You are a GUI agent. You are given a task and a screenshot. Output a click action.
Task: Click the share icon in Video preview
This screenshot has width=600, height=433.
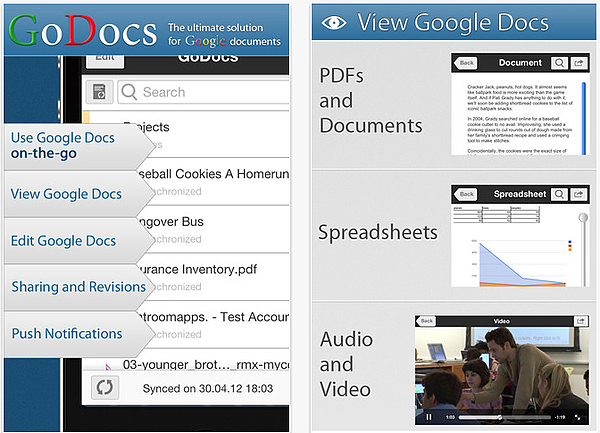(x=580, y=321)
